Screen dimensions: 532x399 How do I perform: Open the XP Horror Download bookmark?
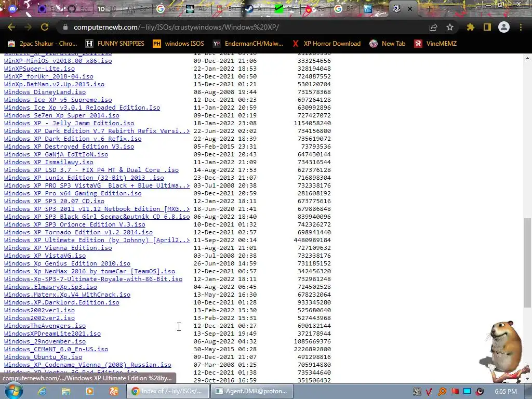(326, 44)
